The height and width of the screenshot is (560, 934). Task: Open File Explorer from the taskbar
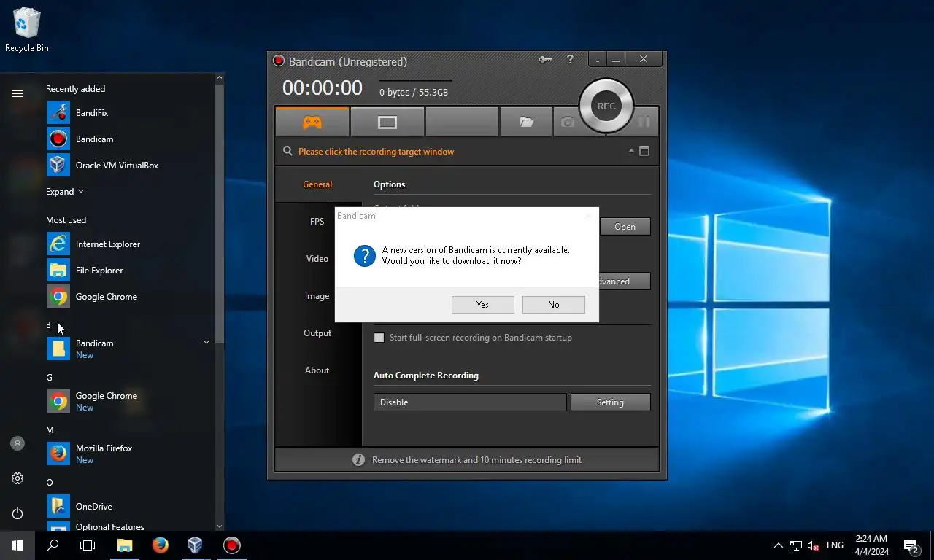[x=125, y=545]
